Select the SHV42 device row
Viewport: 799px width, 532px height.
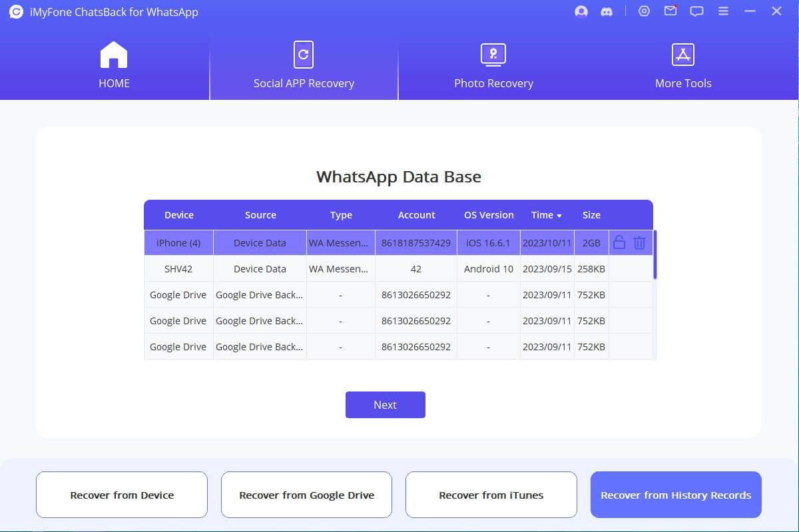398,269
